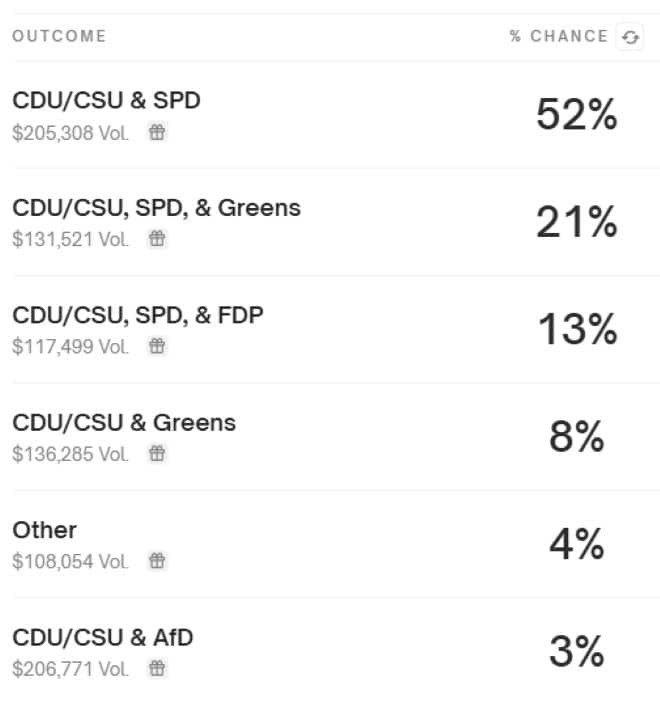The image size is (660, 701).
Task: Click the refresh icon next to % CHANCE
Action: pyautogui.click(x=630, y=37)
